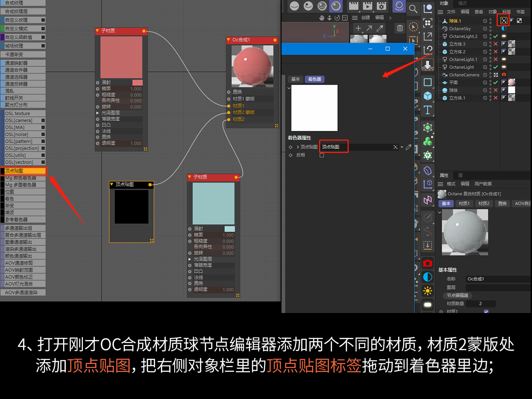Click the OctaneLight light tag icon
This screenshot has height=399, width=532.
(504, 67)
